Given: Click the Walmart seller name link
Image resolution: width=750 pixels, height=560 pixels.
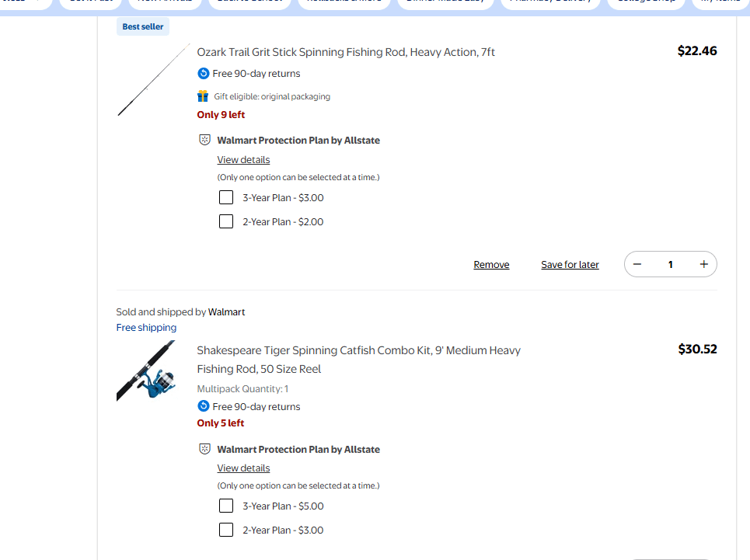Looking at the screenshot, I should point(226,312).
